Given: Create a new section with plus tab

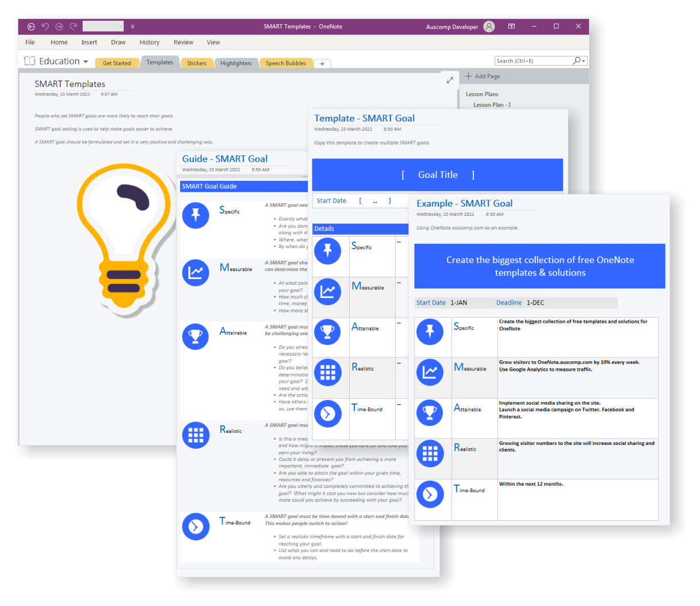Looking at the screenshot, I should click(x=322, y=63).
